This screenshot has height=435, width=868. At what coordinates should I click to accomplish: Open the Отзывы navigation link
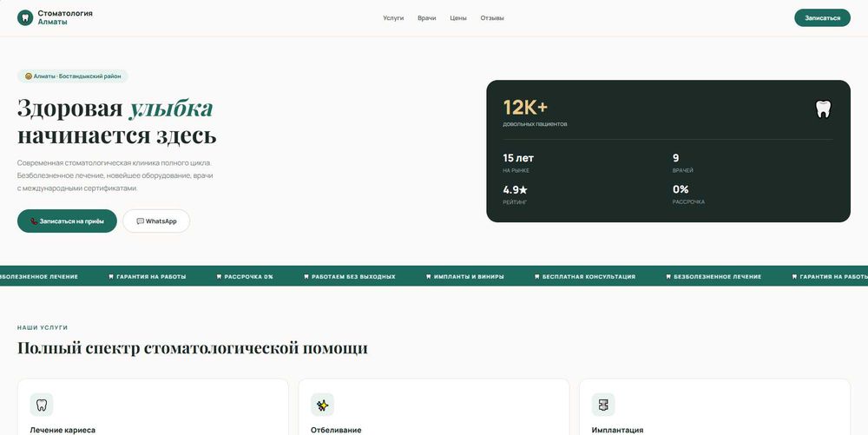point(492,18)
